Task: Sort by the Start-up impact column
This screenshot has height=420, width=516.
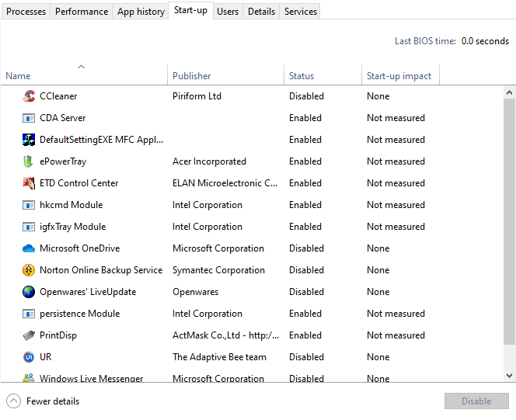Action: point(400,75)
